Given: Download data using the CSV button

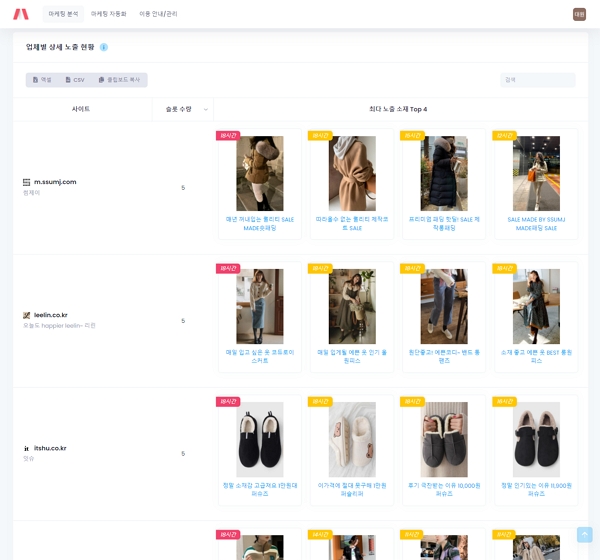Looking at the screenshot, I should coord(75,80).
